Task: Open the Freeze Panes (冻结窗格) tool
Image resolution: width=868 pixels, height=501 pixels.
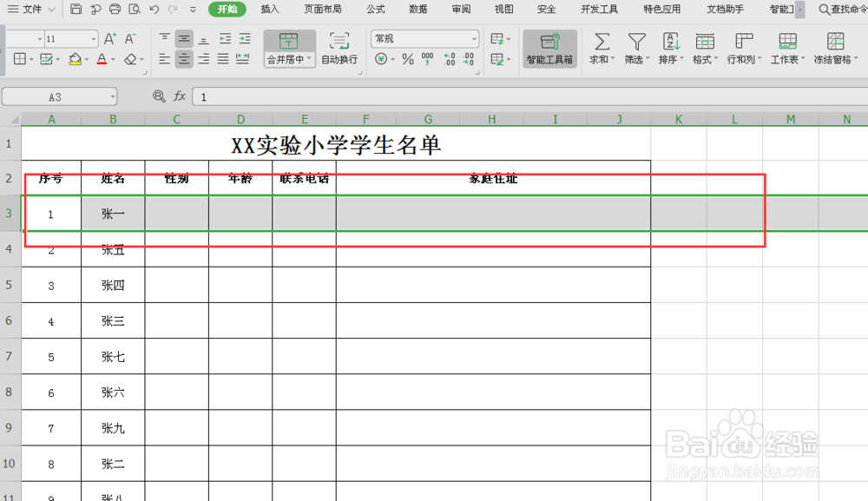Action: [835, 48]
